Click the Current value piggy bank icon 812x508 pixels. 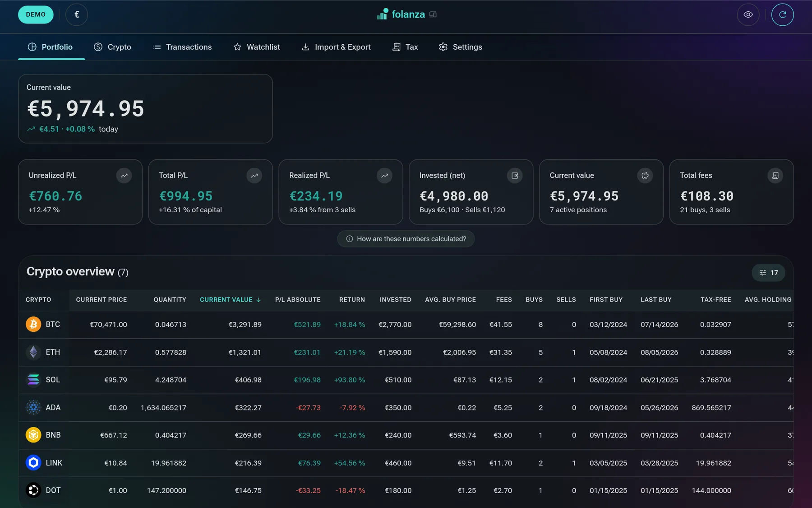tap(645, 176)
